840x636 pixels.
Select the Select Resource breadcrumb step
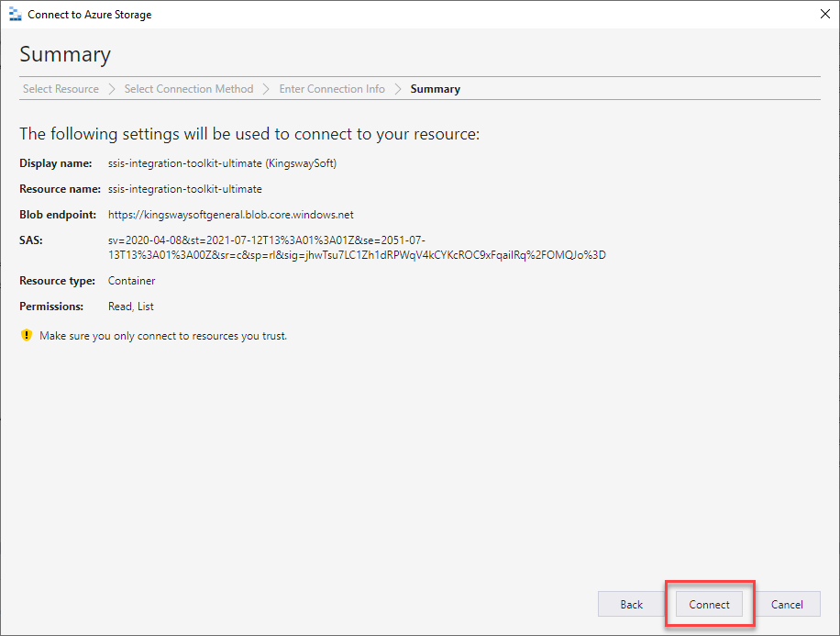61,88
